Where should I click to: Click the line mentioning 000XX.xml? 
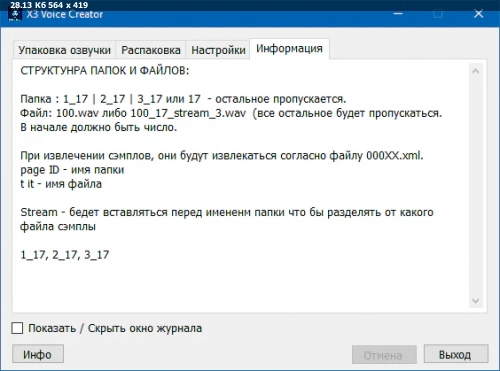coord(222,156)
